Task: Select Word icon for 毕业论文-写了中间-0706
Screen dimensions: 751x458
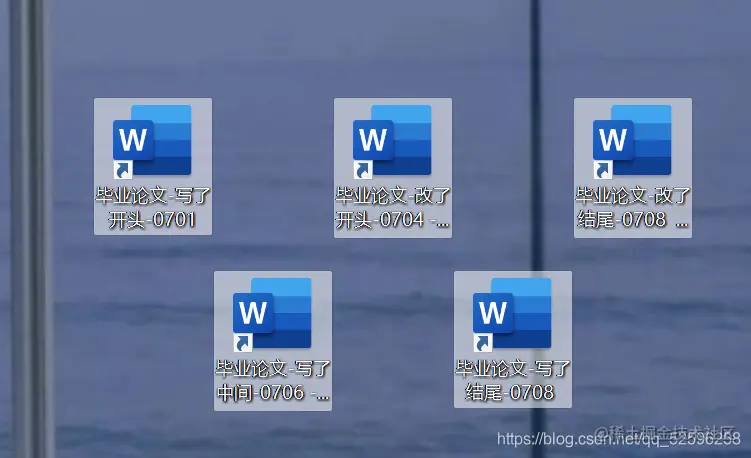Action: point(272,314)
